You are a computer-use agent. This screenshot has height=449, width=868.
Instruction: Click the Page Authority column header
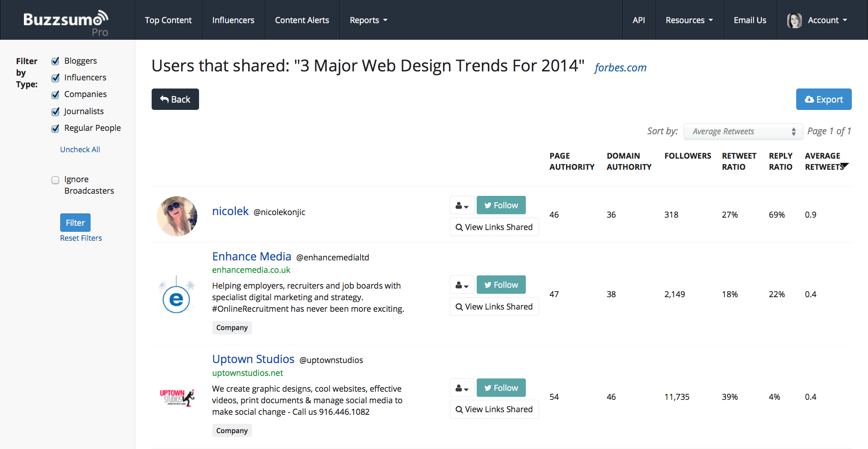[572, 161]
